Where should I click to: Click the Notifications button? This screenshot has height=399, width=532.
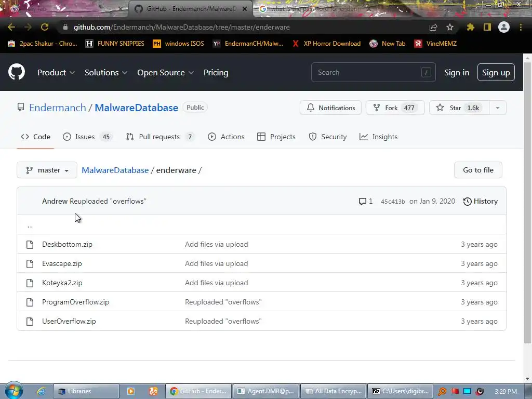(330, 108)
